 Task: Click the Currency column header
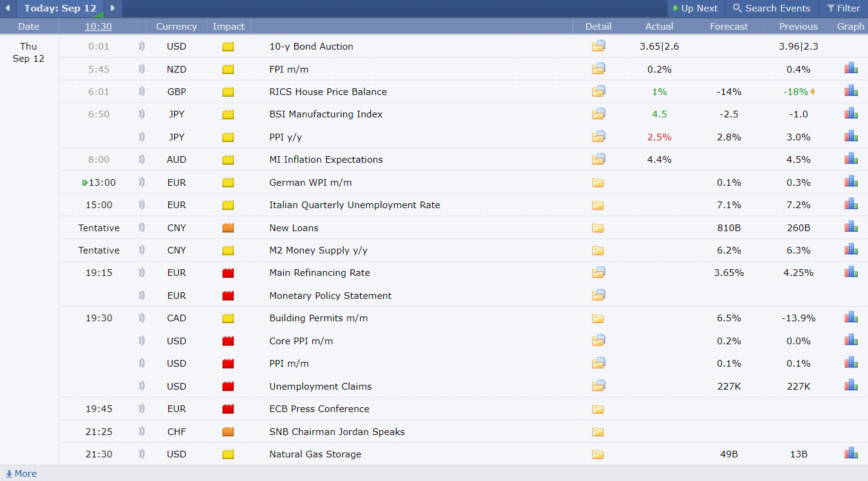click(x=176, y=27)
